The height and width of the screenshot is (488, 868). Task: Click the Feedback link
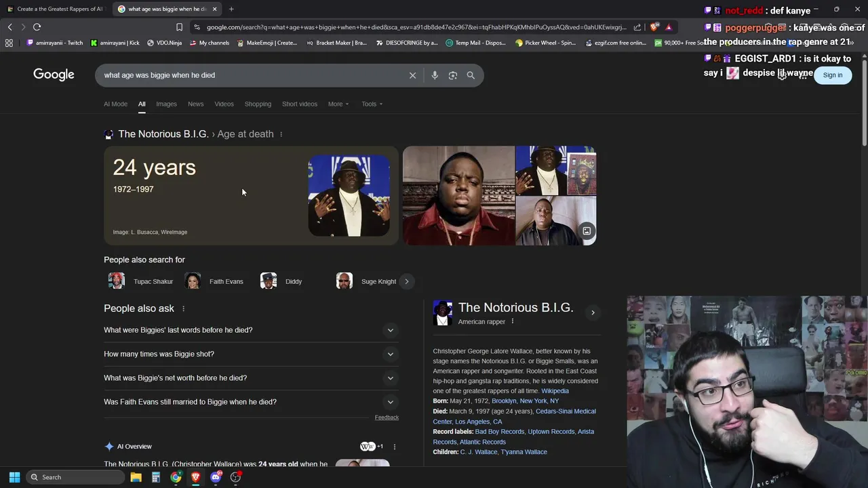(x=387, y=418)
